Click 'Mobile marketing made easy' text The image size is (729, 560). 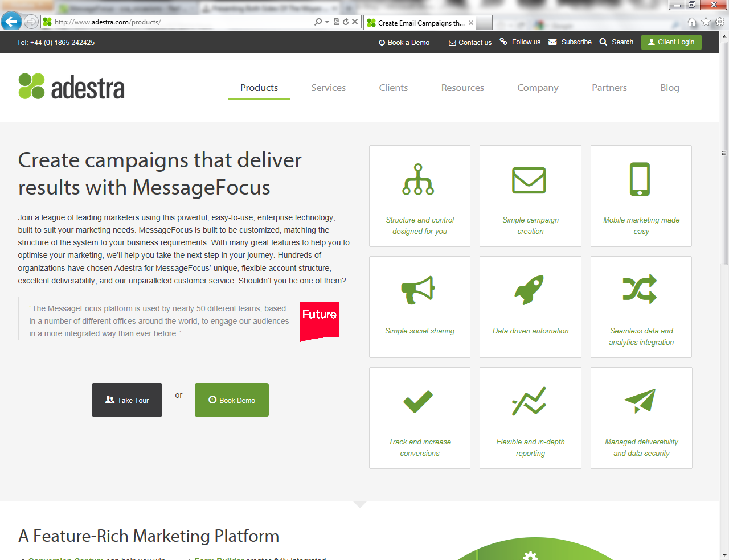coord(641,225)
